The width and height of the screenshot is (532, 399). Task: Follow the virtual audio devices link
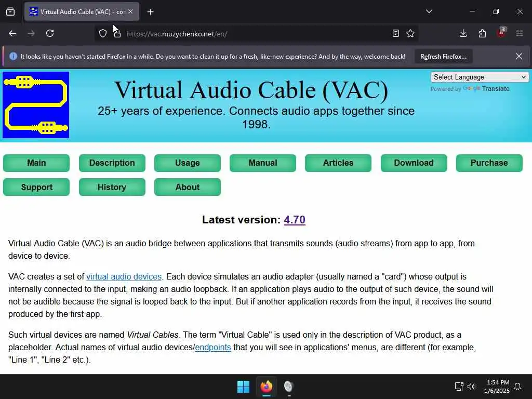pyautogui.click(x=124, y=277)
